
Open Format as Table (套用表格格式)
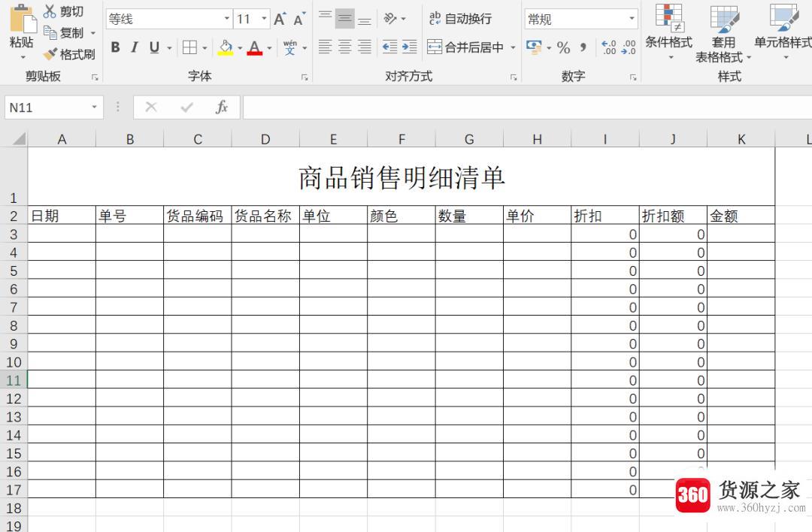coord(723,34)
